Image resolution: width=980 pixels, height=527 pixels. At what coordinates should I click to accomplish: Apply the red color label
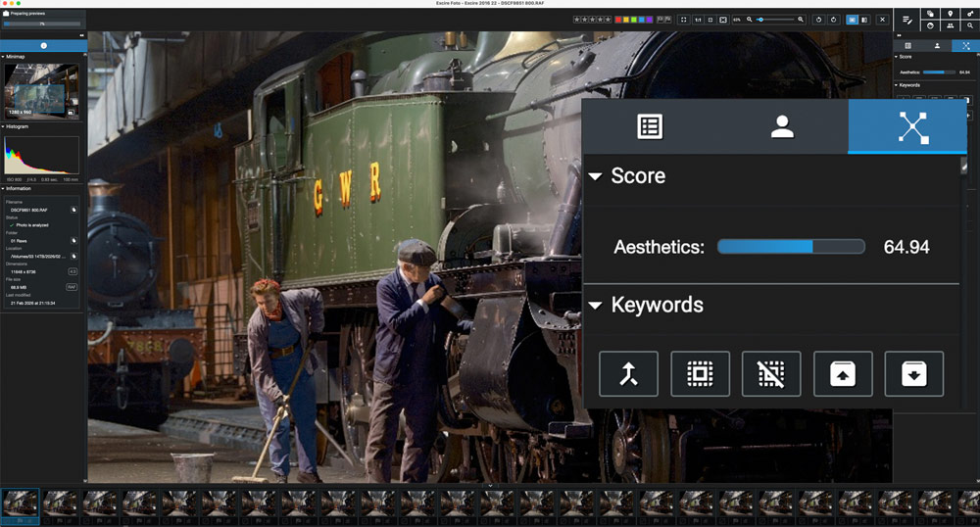coord(618,20)
